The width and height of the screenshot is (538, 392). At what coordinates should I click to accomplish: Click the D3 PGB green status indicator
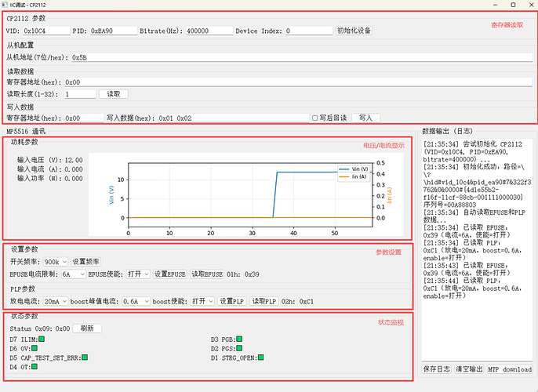239,339
